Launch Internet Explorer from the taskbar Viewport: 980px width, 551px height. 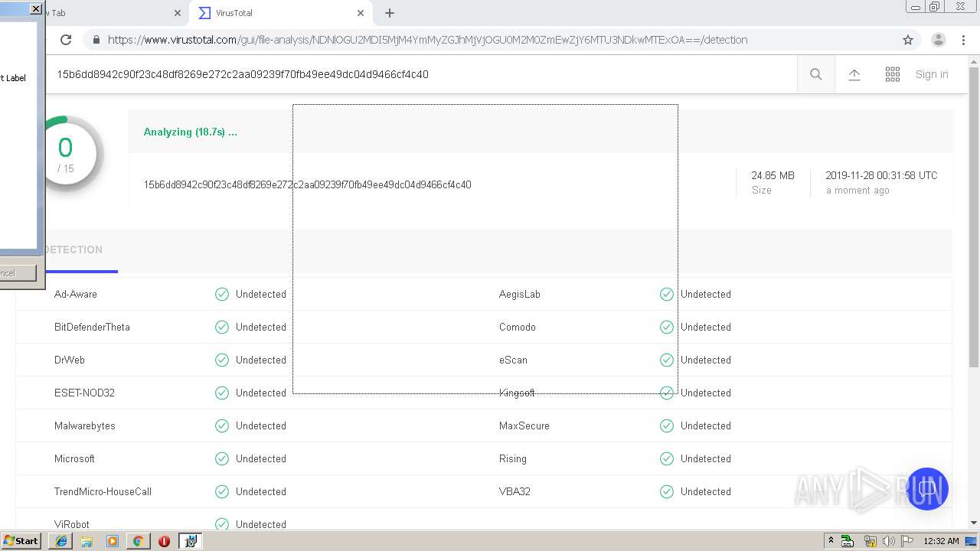click(x=61, y=541)
